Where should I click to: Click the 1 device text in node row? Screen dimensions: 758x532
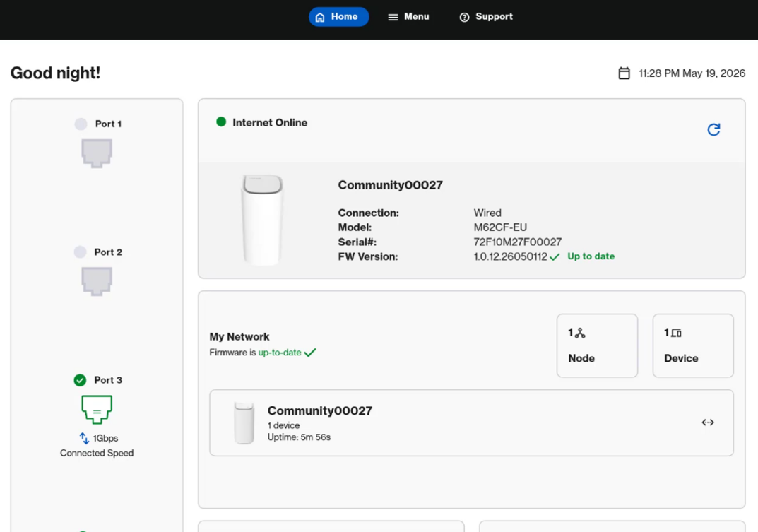pyautogui.click(x=283, y=425)
